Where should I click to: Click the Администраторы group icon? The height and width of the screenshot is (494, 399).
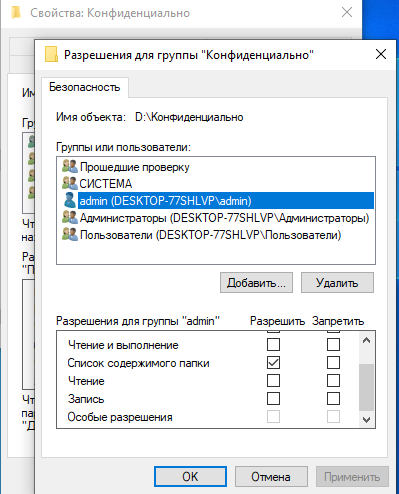click(70, 217)
